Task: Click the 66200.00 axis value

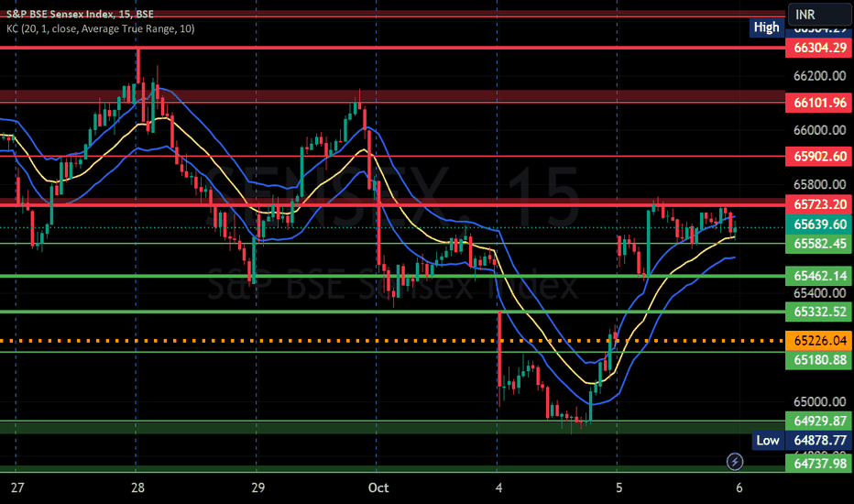Action: (820, 76)
